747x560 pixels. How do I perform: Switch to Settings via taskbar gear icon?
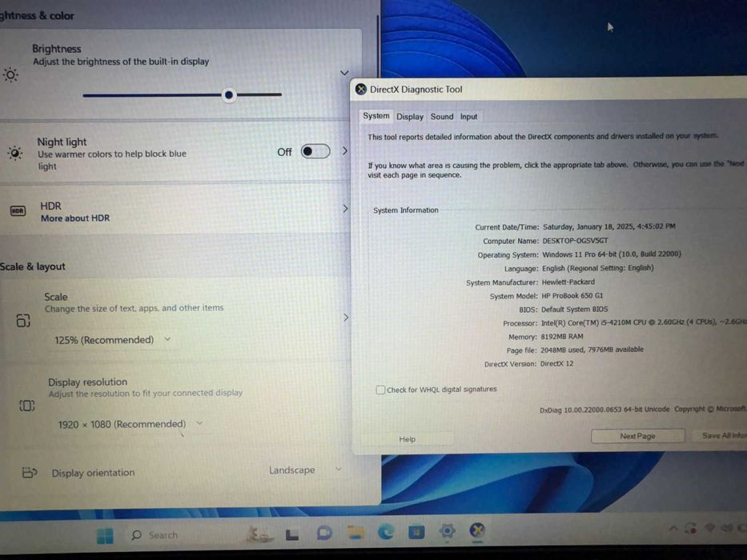point(447,530)
